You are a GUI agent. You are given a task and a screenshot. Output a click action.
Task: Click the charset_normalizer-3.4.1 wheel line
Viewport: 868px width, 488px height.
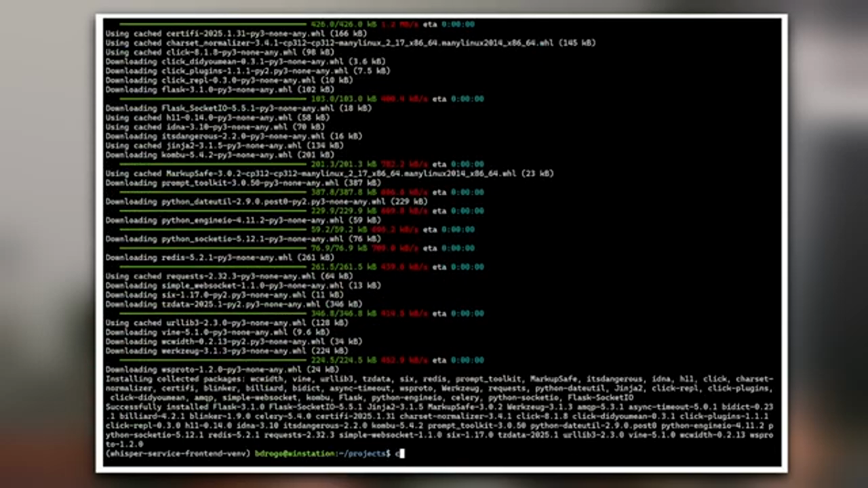(351, 43)
